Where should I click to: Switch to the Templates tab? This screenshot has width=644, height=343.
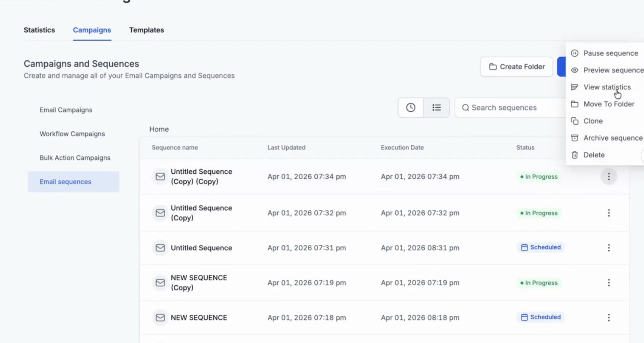(x=146, y=30)
